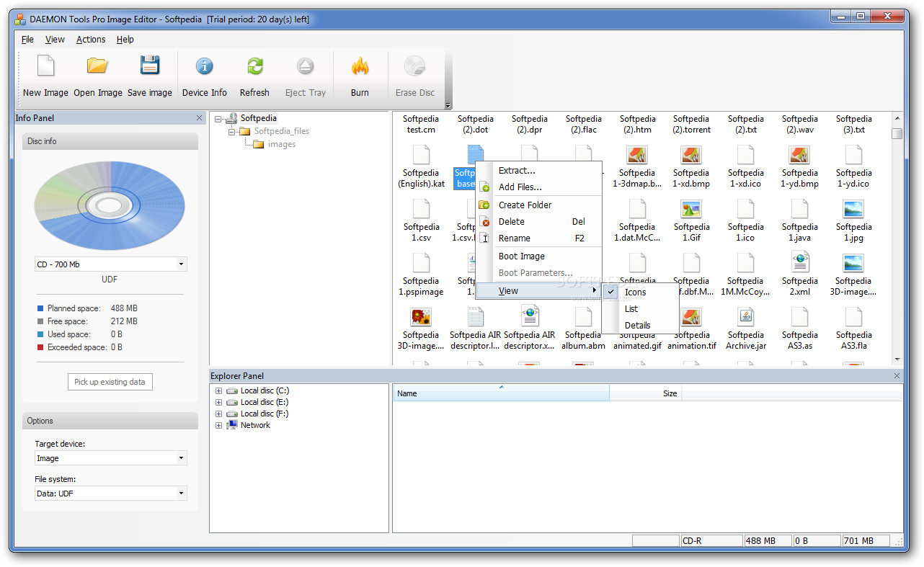Select the Softpedia 1.jpg file icon
Image resolution: width=924 pixels, height=567 pixels.
click(853, 209)
